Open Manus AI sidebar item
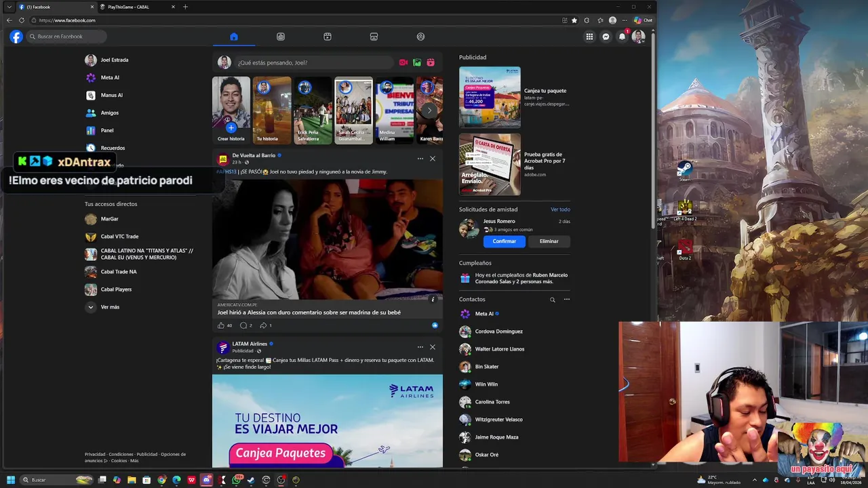868x488 pixels. click(x=111, y=95)
